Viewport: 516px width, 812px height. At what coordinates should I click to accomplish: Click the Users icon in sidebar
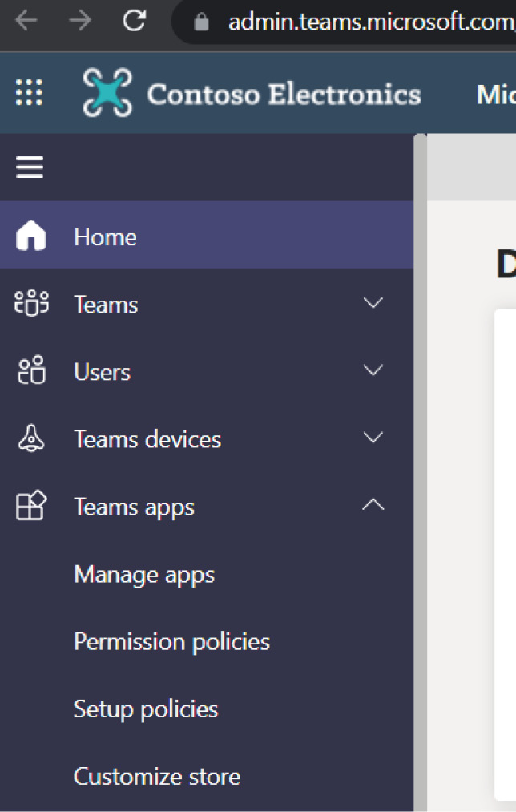click(31, 370)
